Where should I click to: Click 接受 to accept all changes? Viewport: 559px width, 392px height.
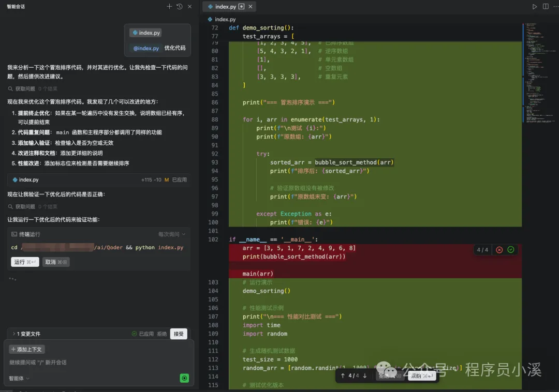(x=179, y=334)
